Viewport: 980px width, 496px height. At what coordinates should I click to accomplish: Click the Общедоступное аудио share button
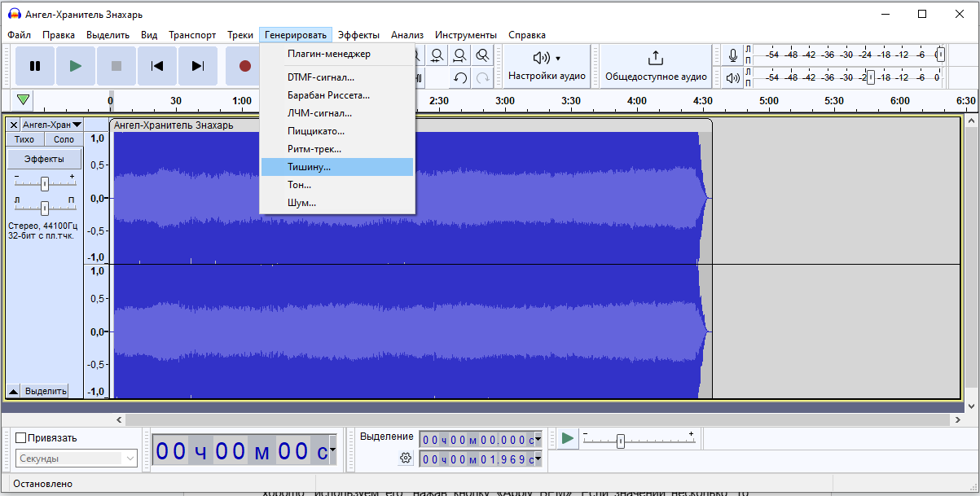pyautogui.click(x=655, y=65)
